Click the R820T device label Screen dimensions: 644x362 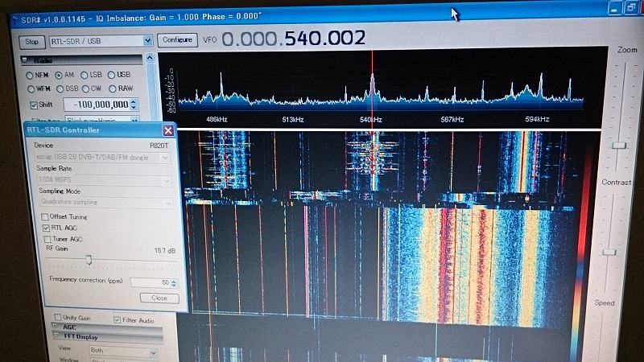coord(159,146)
